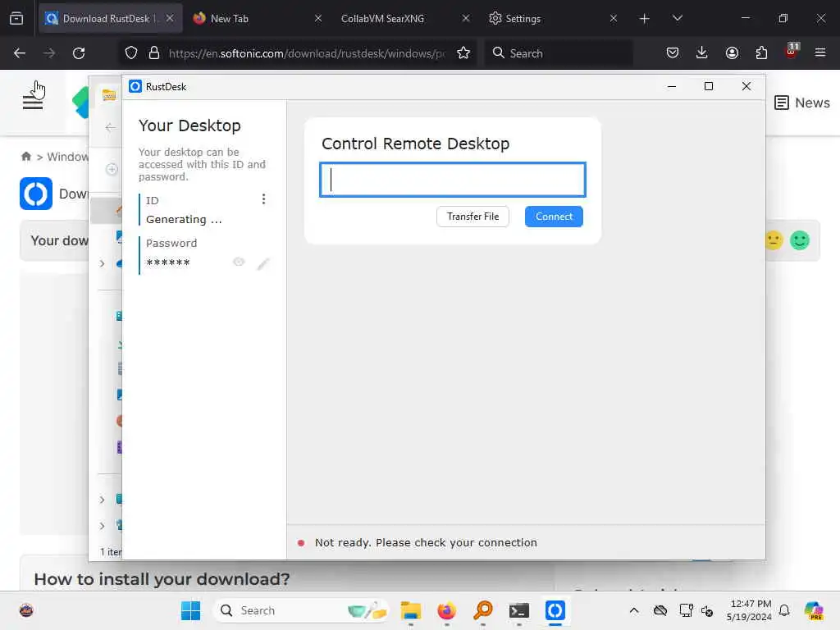The image size is (840, 630).
Task: Reload the Softonic page
Action: pos(79,53)
